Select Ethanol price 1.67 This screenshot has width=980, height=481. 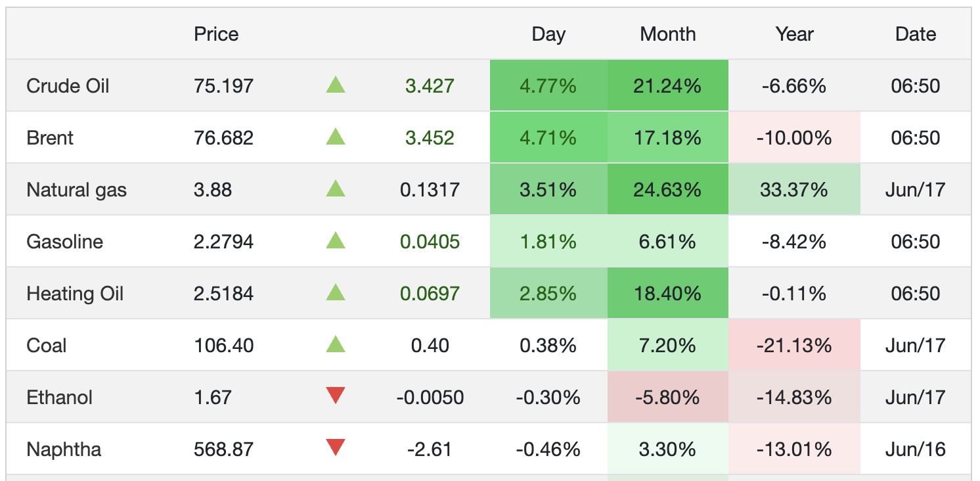click(213, 398)
